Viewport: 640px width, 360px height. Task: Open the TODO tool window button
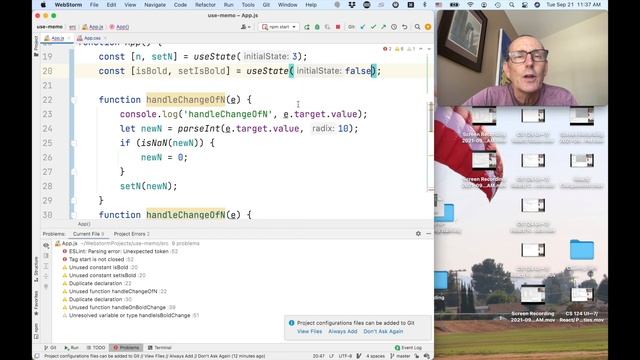click(96, 348)
